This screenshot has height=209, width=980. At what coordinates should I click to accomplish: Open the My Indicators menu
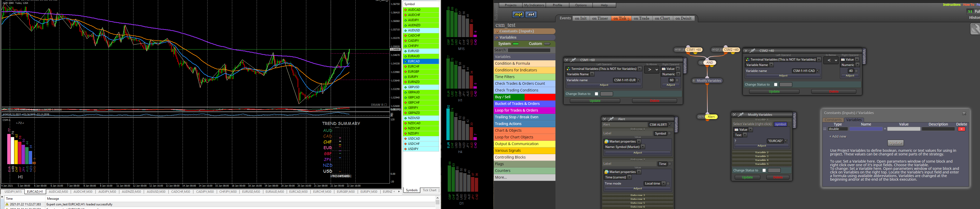534,5
